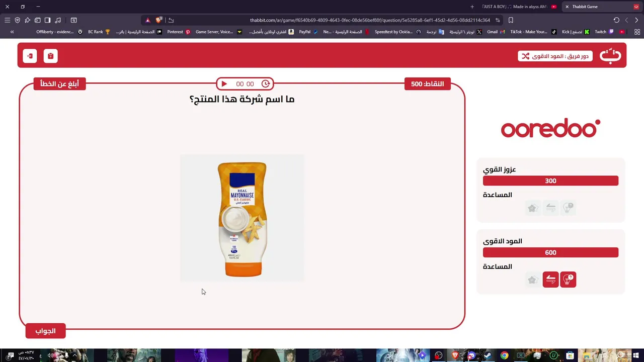
Task: Open a new tab with plus button
Action: point(472,7)
